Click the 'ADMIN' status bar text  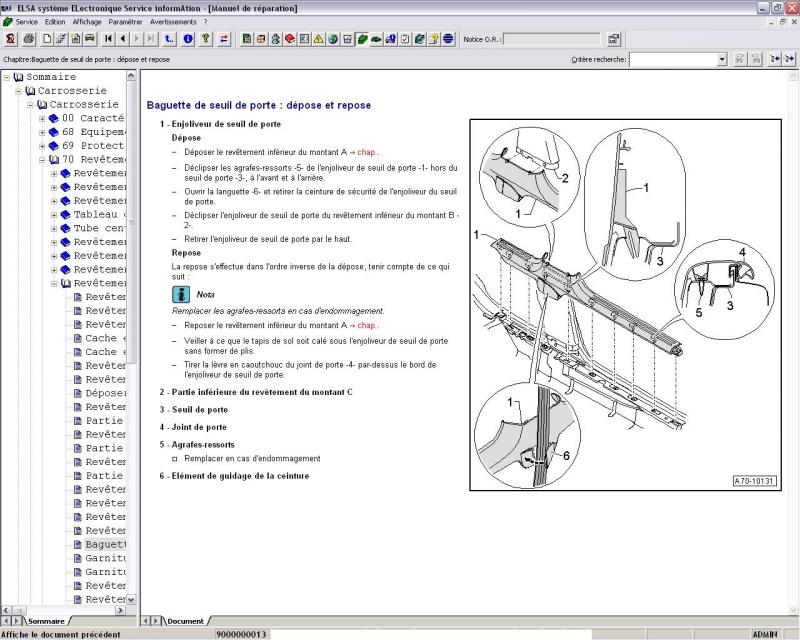[765, 634]
